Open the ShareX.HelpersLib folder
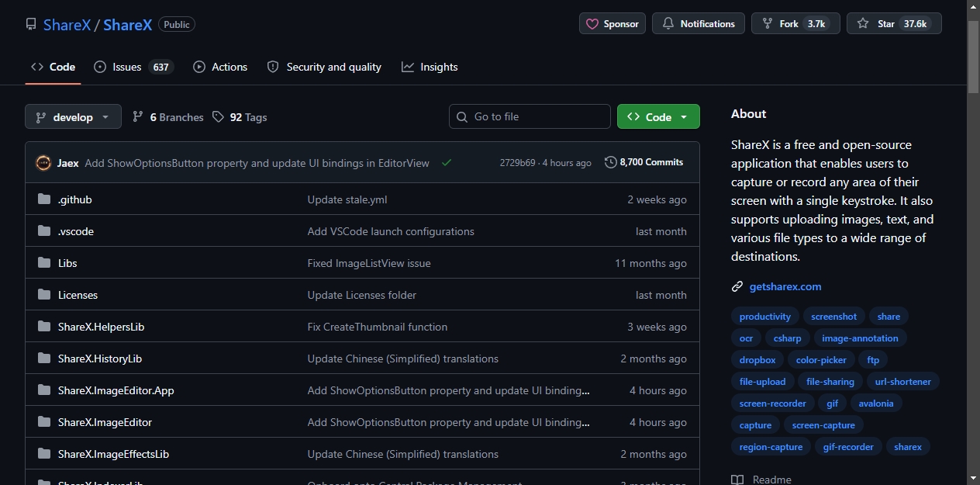This screenshot has width=980, height=485. click(x=102, y=327)
